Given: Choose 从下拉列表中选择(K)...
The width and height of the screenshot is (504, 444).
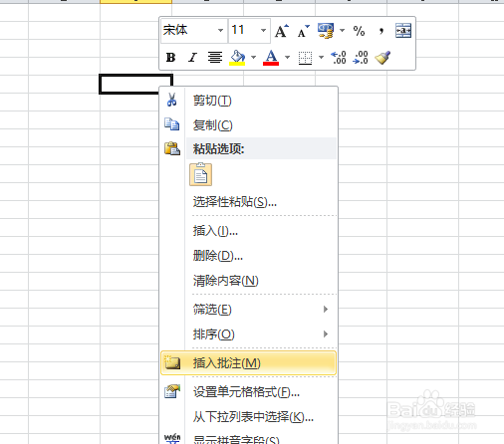Looking at the screenshot, I should click(x=248, y=417).
